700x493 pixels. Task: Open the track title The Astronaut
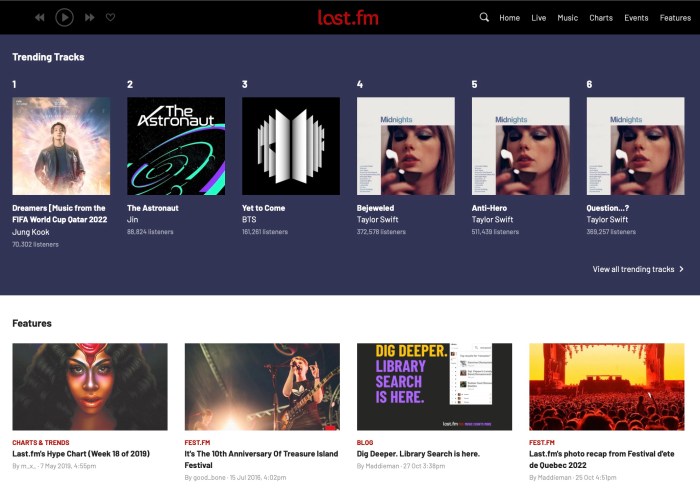153,208
